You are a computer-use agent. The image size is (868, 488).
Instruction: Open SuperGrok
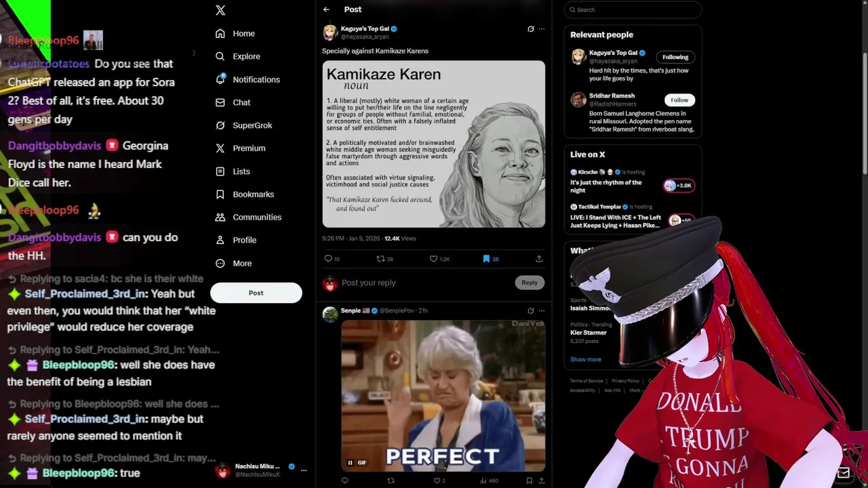pyautogui.click(x=252, y=125)
